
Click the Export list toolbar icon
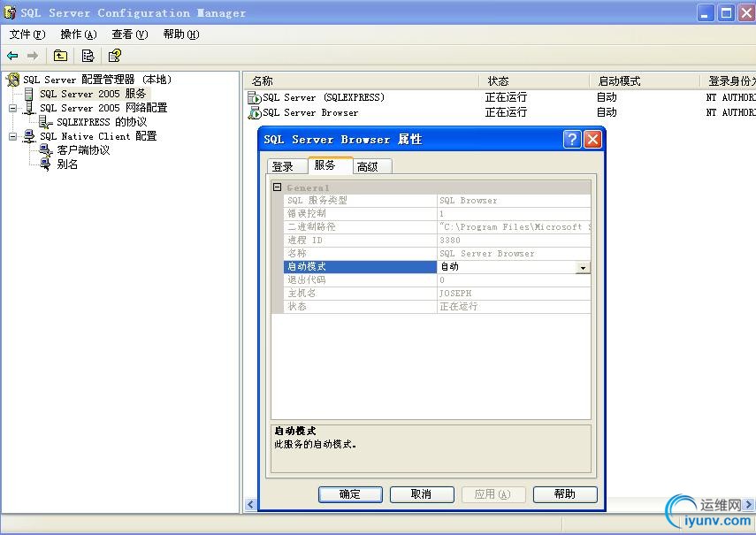(x=88, y=56)
